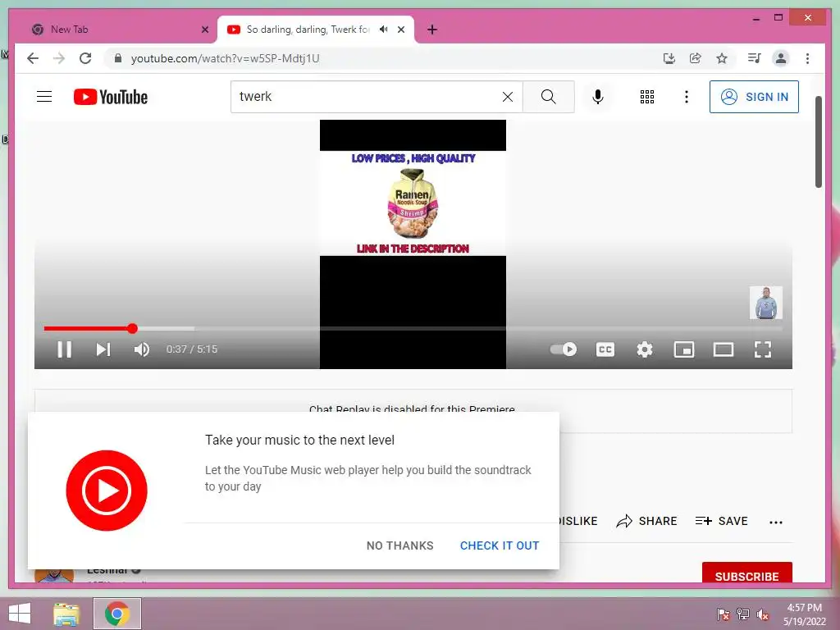Viewport: 840px width, 630px height.
Task: Open Chrome three-dot menu
Action: [807, 58]
